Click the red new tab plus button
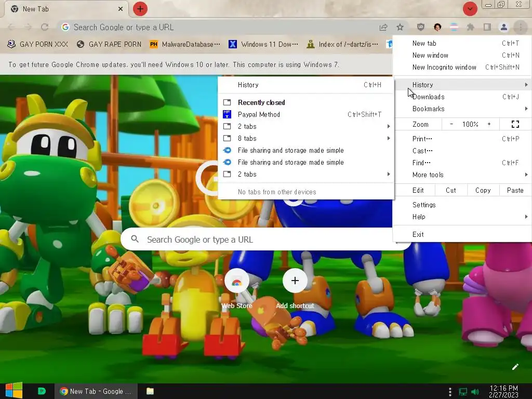The width and height of the screenshot is (532, 399). point(140,9)
